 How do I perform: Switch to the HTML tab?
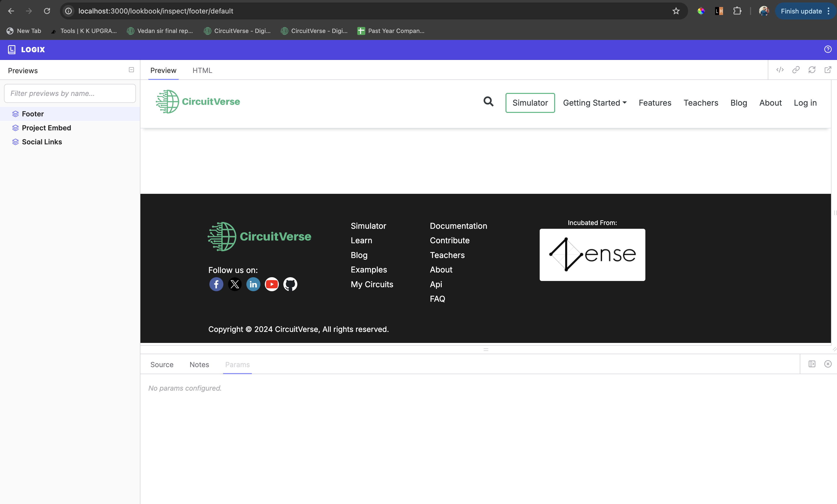point(202,70)
